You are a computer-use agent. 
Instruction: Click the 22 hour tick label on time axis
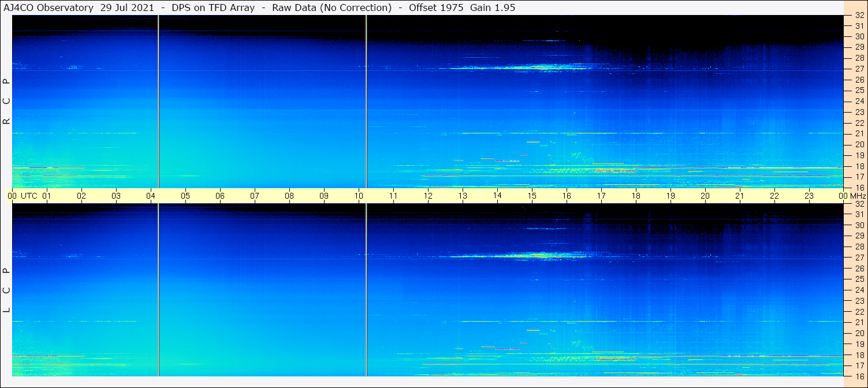(774, 196)
